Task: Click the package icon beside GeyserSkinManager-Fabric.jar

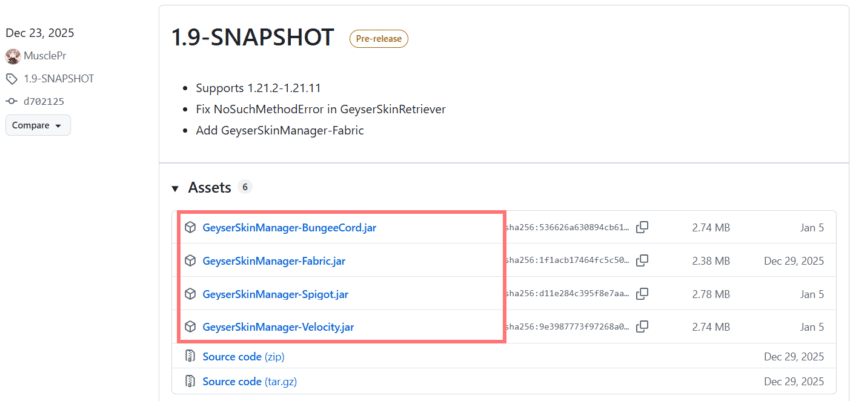Action: (x=190, y=261)
